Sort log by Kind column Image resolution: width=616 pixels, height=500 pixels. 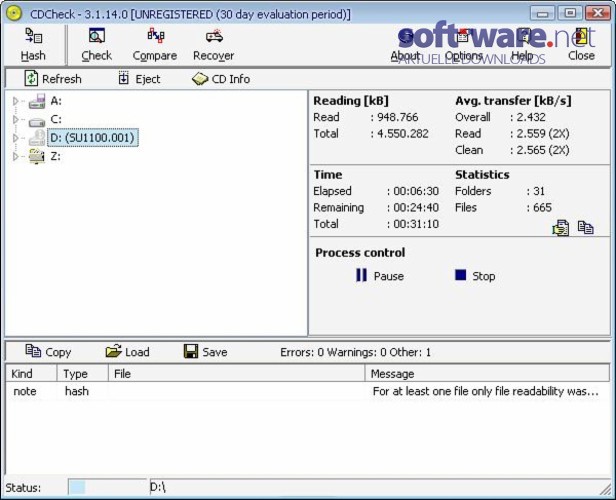click(31, 374)
